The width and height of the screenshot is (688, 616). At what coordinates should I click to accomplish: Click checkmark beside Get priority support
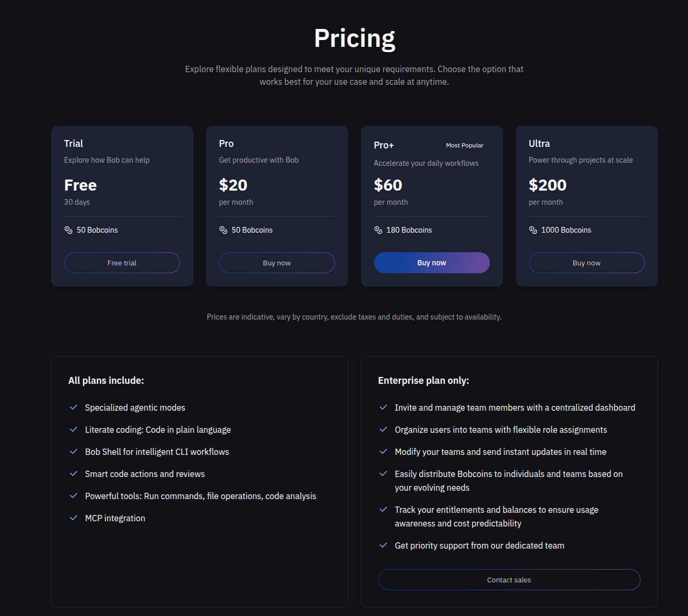click(384, 545)
